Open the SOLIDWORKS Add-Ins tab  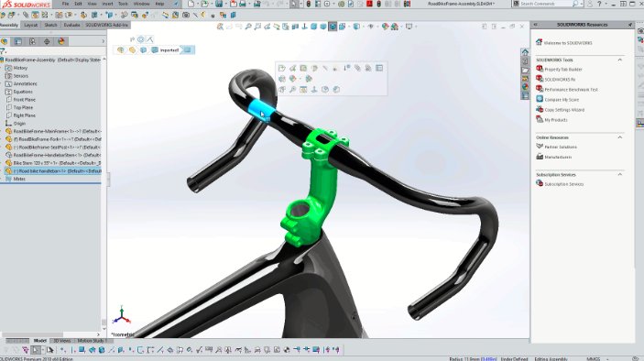(107, 25)
